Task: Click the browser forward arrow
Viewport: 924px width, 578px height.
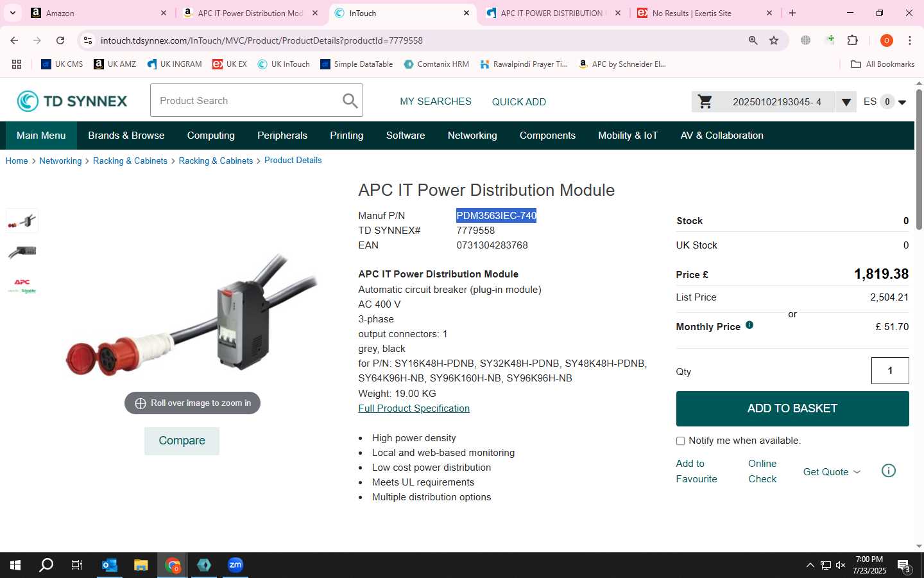Action: tap(37, 40)
